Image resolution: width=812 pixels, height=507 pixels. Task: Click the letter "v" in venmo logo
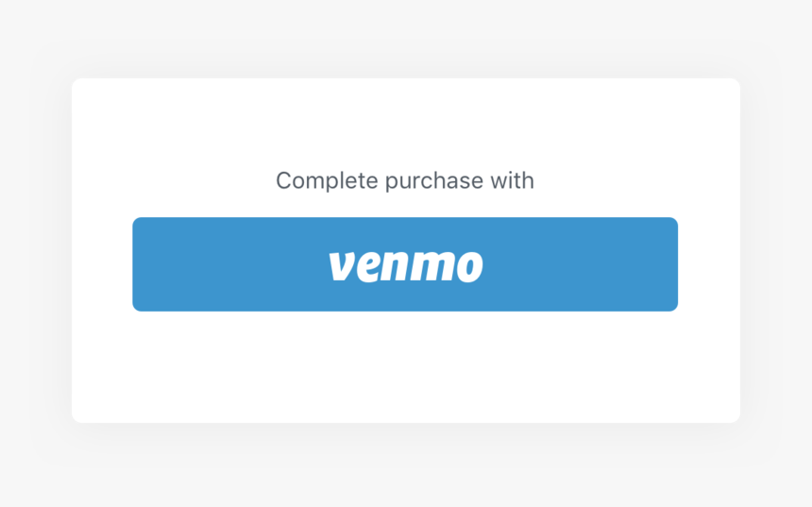click(x=343, y=266)
